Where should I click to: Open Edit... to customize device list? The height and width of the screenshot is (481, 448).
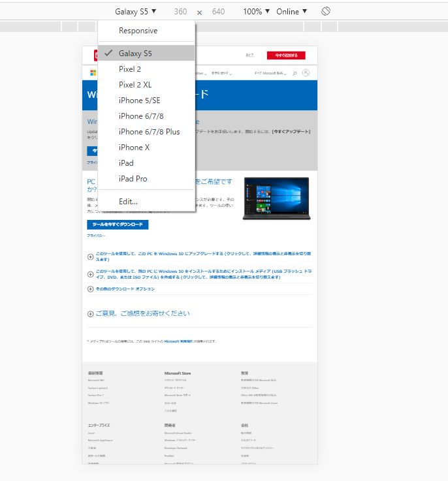146,201
